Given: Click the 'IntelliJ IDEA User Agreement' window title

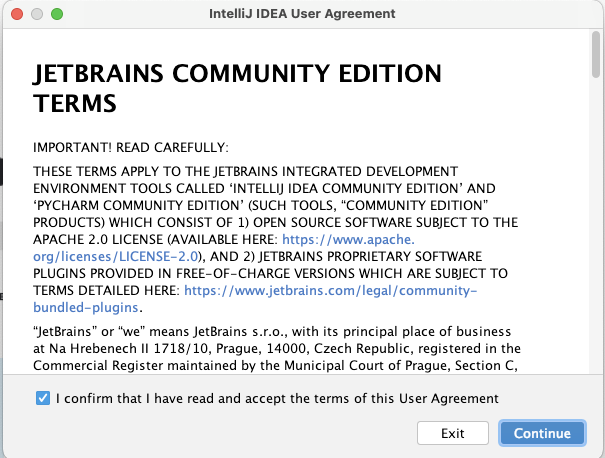Looking at the screenshot, I should click(302, 14).
